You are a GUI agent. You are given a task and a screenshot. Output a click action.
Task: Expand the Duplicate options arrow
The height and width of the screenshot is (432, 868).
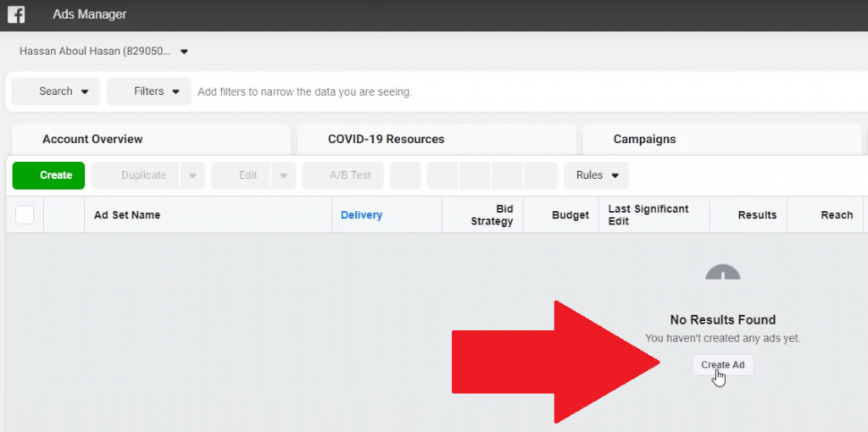[192, 175]
